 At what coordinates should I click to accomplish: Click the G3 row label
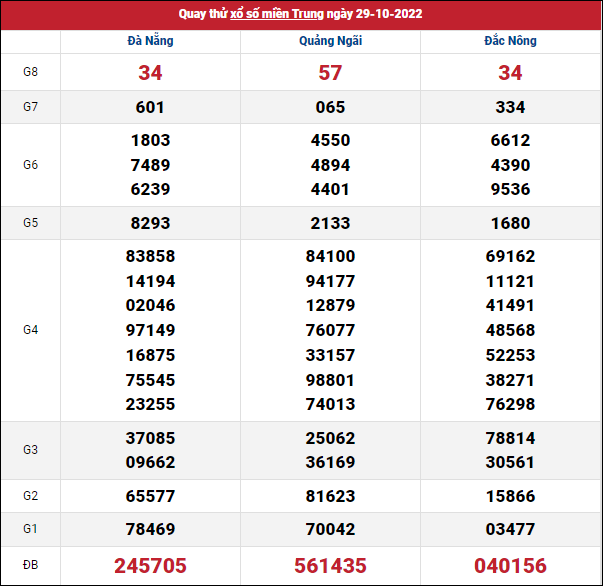click(x=30, y=450)
